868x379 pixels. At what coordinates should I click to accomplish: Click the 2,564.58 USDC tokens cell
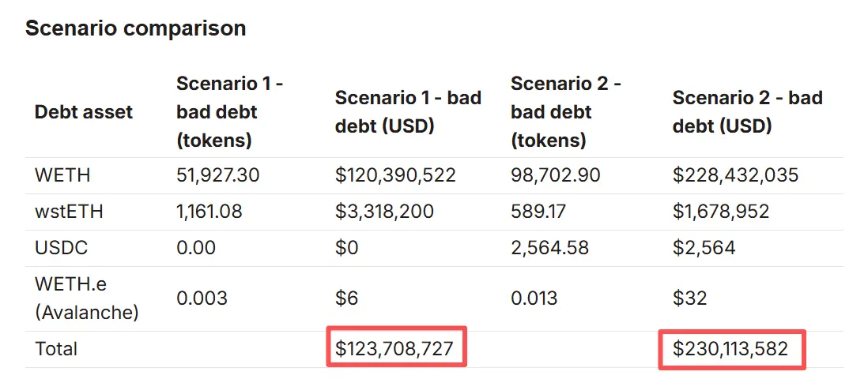(549, 248)
